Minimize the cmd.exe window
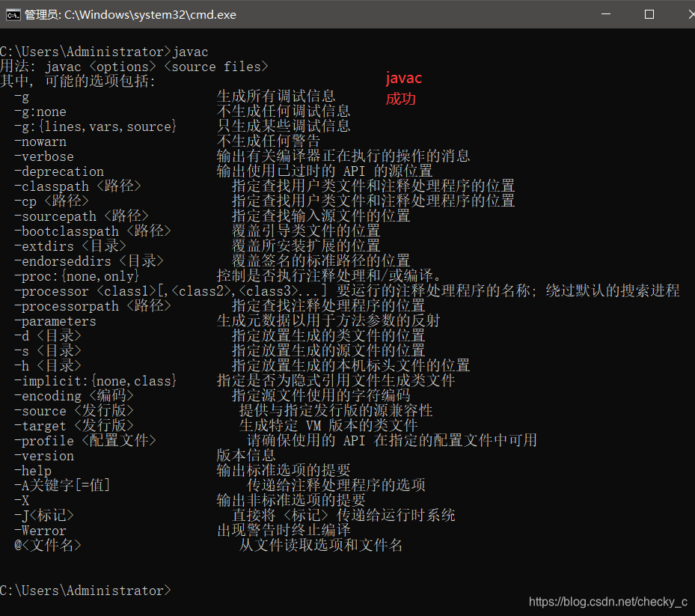Viewport: 695px width, 616px height. click(x=606, y=14)
